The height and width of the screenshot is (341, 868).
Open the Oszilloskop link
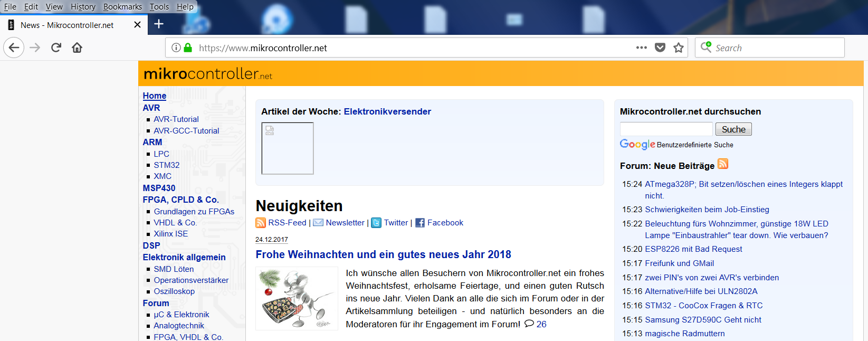(174, 291)
